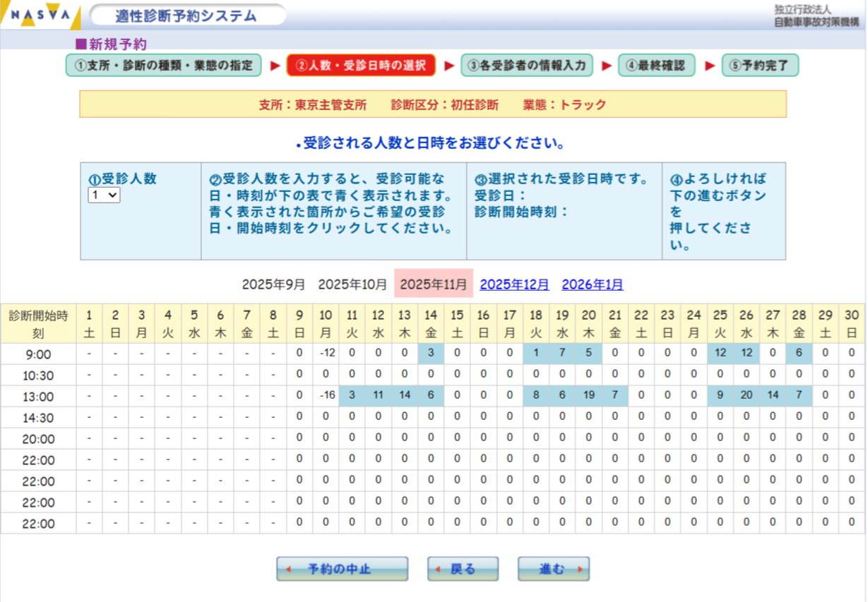This screenshot has width=868, height=602.
Task: Click the NASVA logo
Action: pos(40,16)
